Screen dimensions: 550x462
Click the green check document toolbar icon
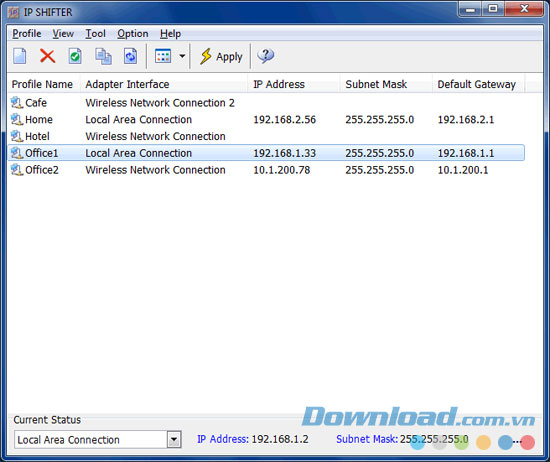(75, 56)
